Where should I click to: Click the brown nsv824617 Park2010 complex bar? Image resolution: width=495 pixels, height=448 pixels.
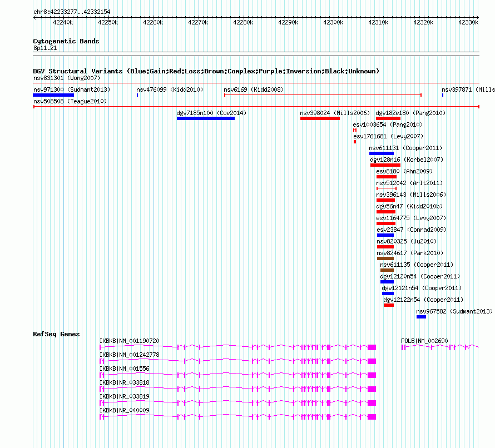385,258
